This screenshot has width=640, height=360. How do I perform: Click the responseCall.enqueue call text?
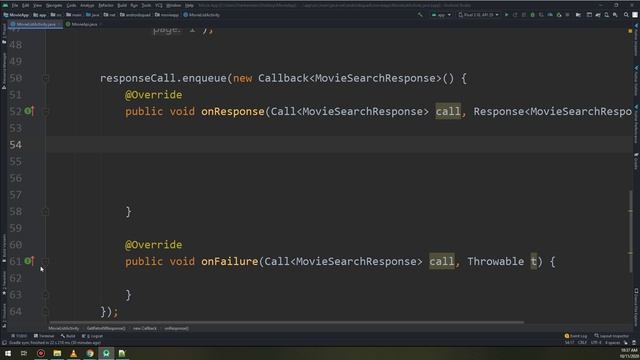click(x=164, y=78)
